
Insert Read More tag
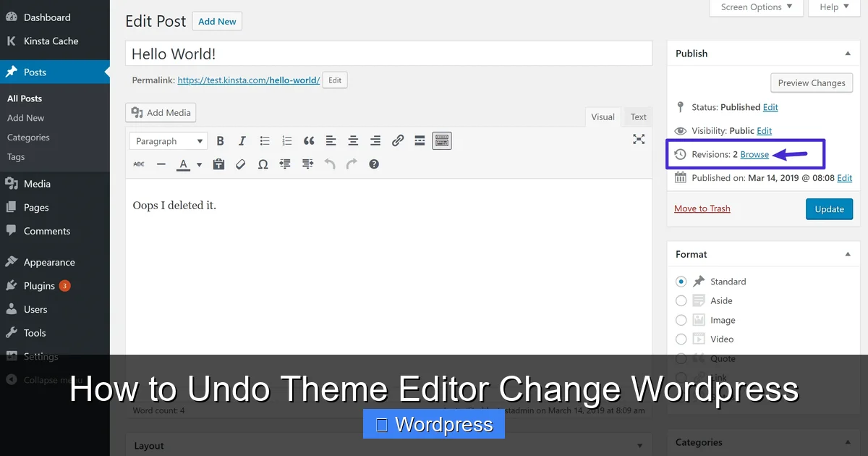420,141
